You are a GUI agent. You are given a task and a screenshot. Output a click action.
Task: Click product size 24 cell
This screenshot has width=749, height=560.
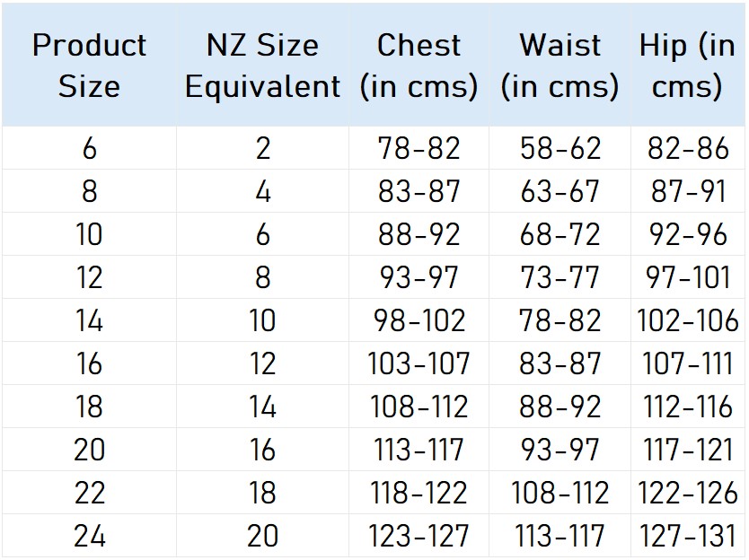(x=89, y=536)
